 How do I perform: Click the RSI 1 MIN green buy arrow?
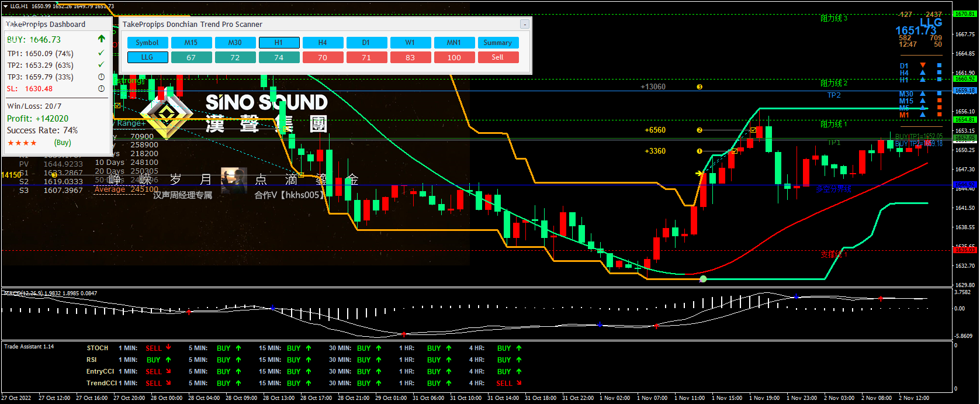point(168,360)
